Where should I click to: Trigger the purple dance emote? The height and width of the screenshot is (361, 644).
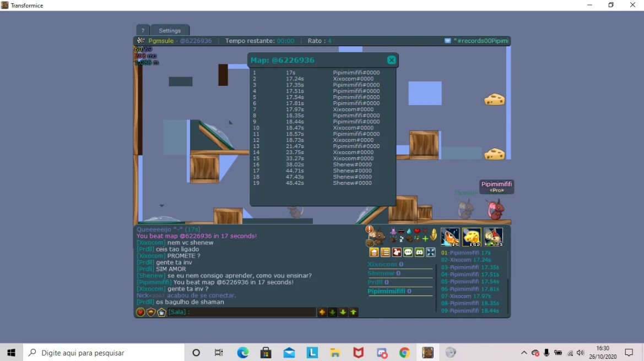(x=393, y=231)
